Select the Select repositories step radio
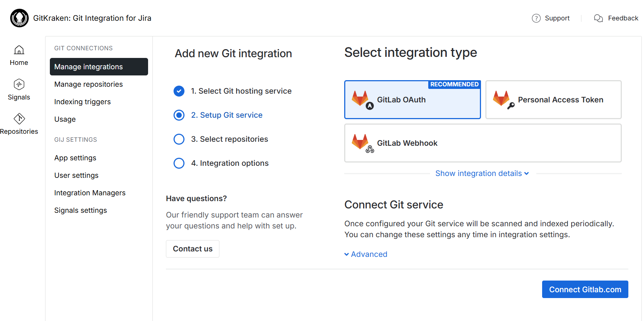This screenshot has height=321, width=644. pyautogui.click(x=179, y=139)
